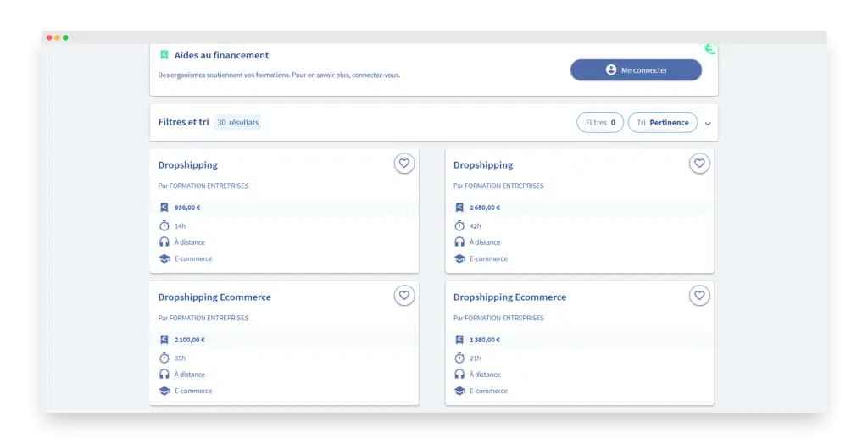
Task: Click the price tag icon beside 2 650,00 €
Action: (459, 208)
